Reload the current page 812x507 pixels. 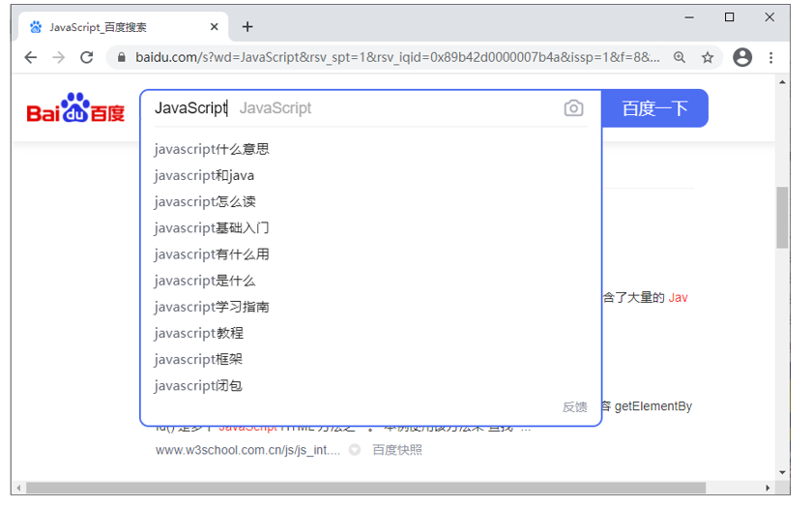pos(86,57)
